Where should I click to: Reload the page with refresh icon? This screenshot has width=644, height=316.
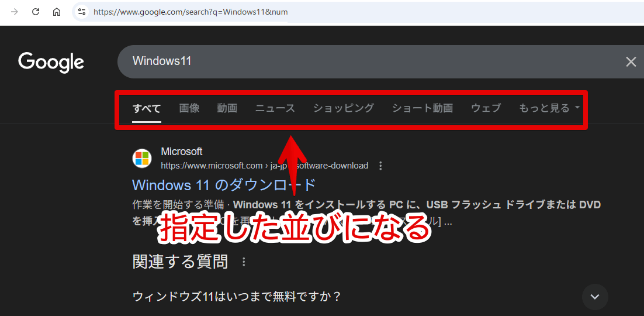tap(36, 12)
